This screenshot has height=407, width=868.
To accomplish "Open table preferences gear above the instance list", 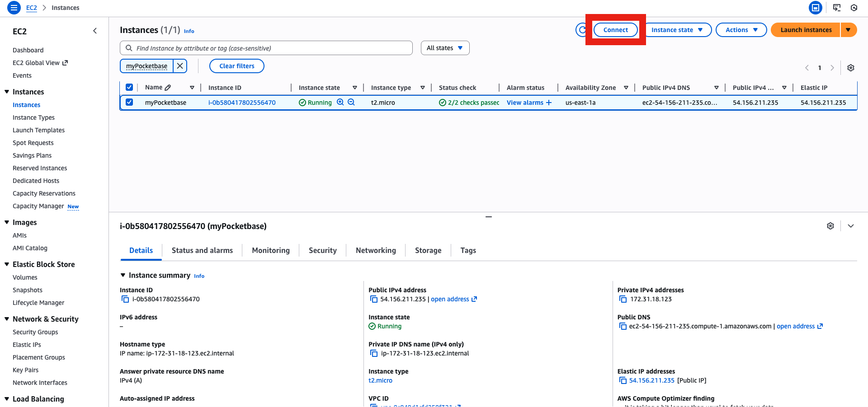I will point(851,67).
